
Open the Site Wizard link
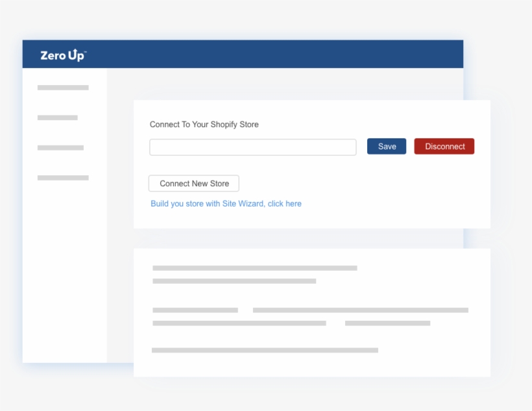(225, 203)
